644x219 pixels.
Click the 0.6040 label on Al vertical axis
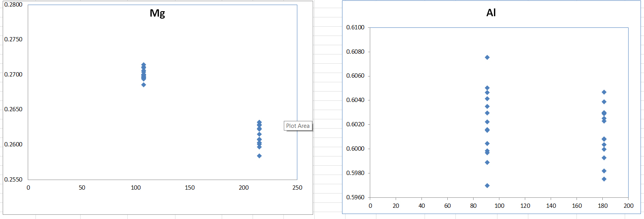tap(355, 100)
